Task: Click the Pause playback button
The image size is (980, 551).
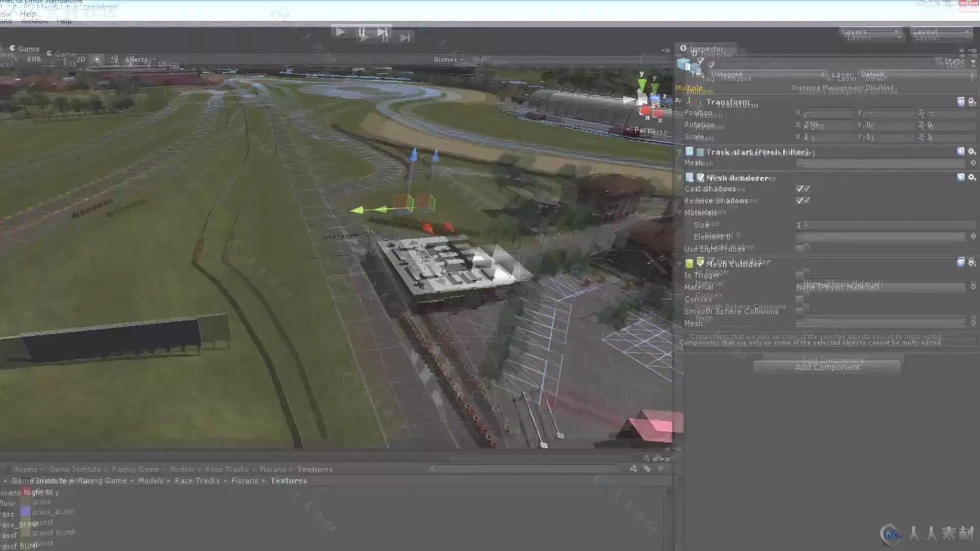Action: 361,33
